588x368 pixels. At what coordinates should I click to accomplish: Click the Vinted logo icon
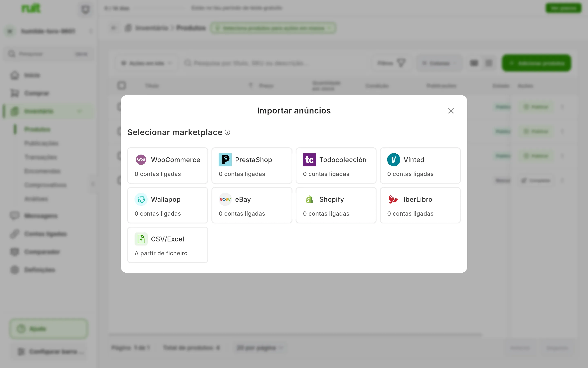point(394,160)
